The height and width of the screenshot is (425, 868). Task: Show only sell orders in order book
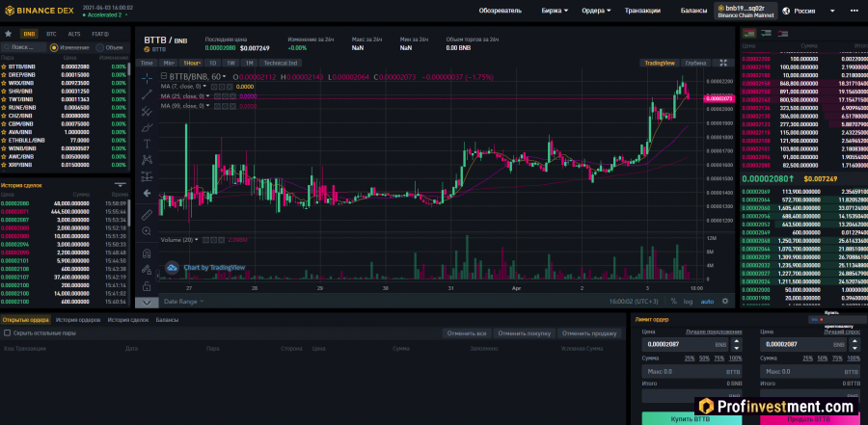tap(783, 33)
